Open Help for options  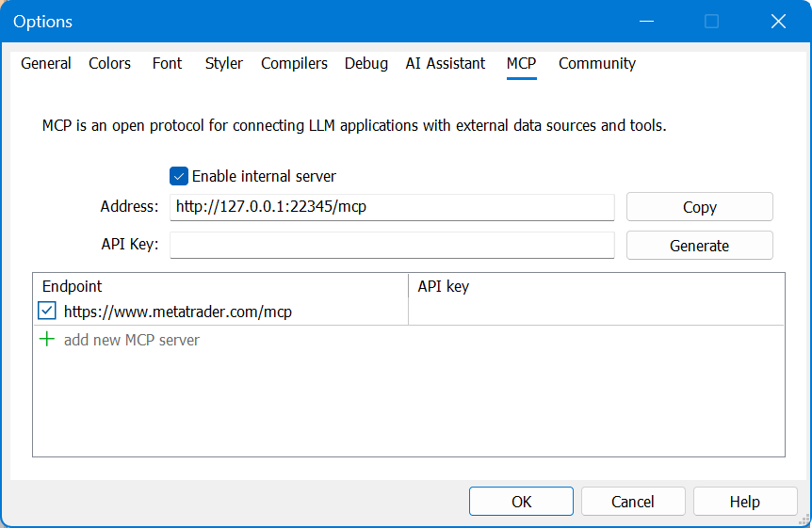click(x=745, y=501)
